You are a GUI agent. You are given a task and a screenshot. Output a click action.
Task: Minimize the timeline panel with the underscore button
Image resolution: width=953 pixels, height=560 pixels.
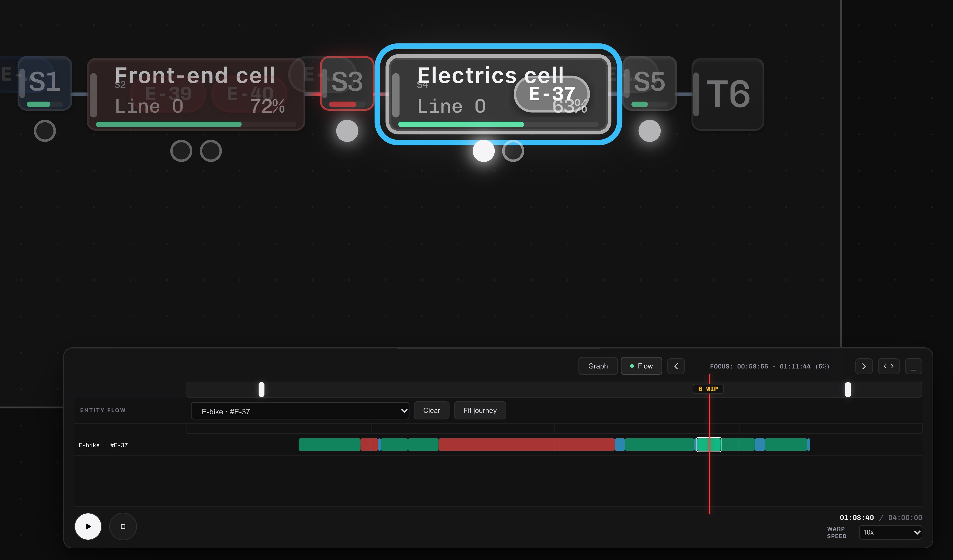coord(913,366)
